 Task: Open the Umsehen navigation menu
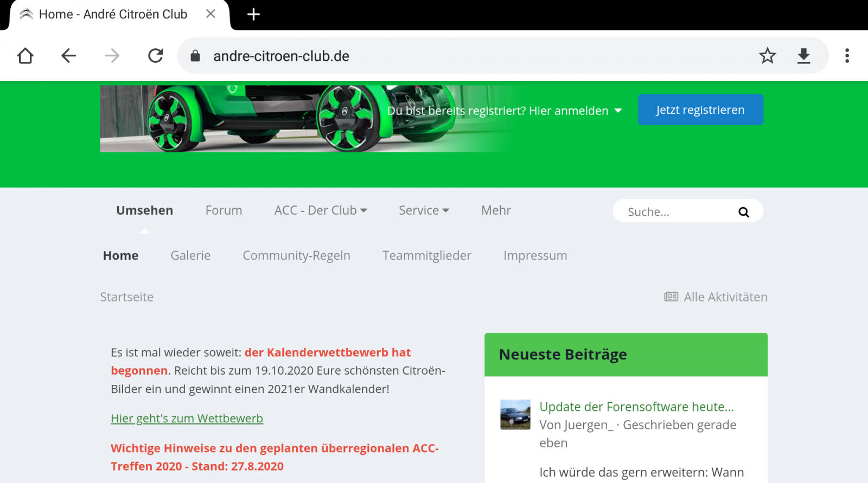coord(144,210)
